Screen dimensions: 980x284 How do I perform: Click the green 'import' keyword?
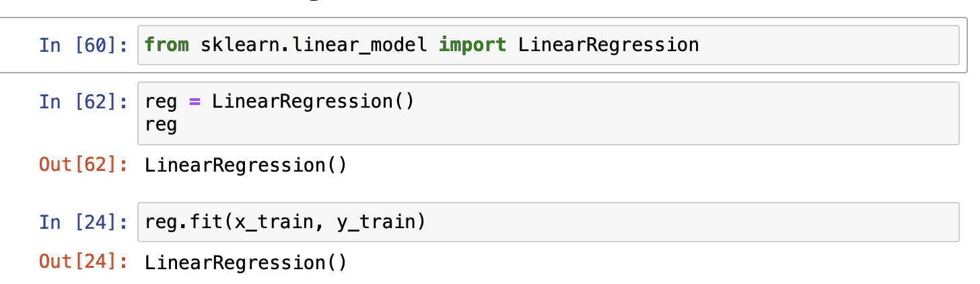(x=472, y=45)
